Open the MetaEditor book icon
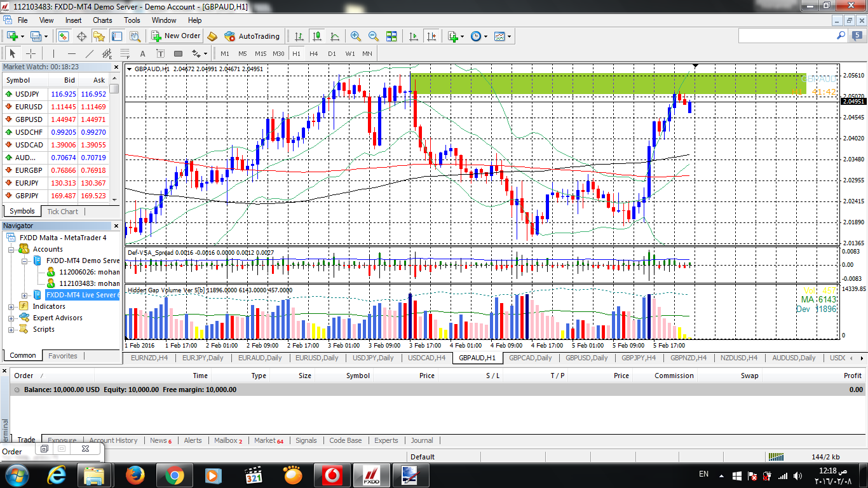Viewport: 868px width, 488px height. click(212, 36)
